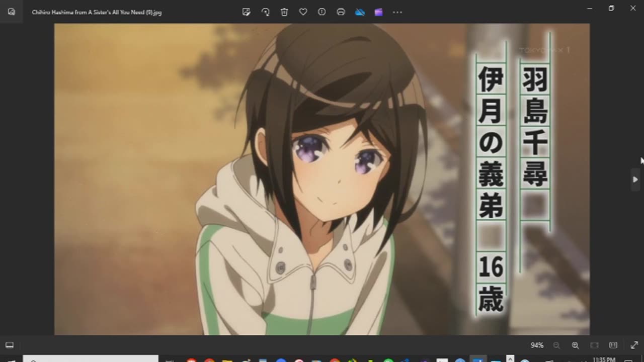Toggle the filmstrip icon at bottom-left
Viewport: 644px width, 362px height.
[10, 345]
